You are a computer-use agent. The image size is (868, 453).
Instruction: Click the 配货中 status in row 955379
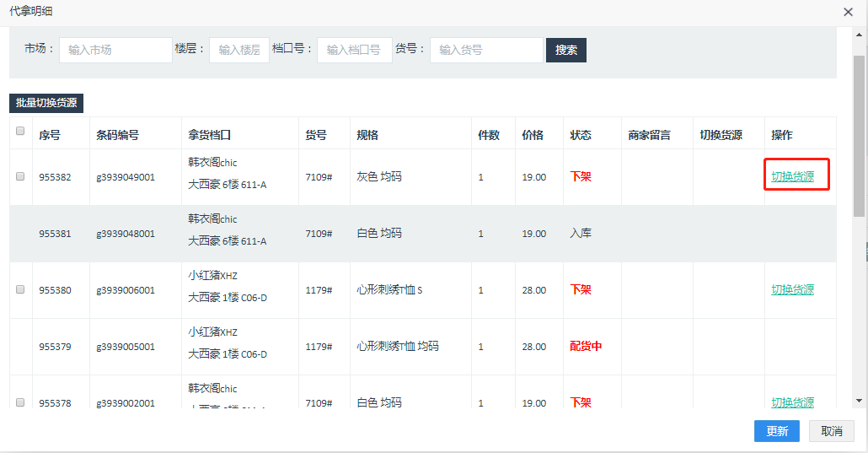click(586, 347)
